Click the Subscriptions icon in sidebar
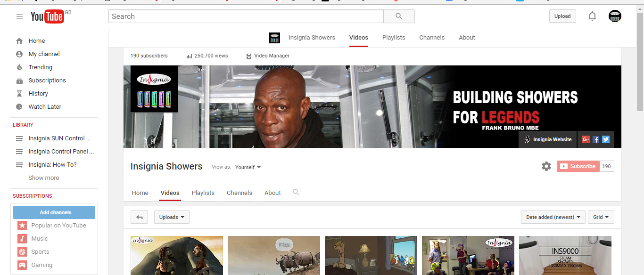Screen dimensions: 644x275 19,80
